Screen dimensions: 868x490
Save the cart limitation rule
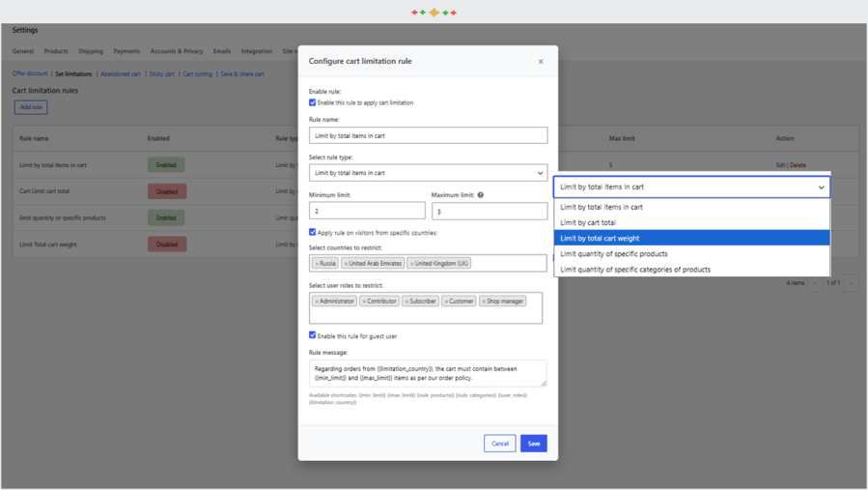pyautogui.click(x=534, y=444)
